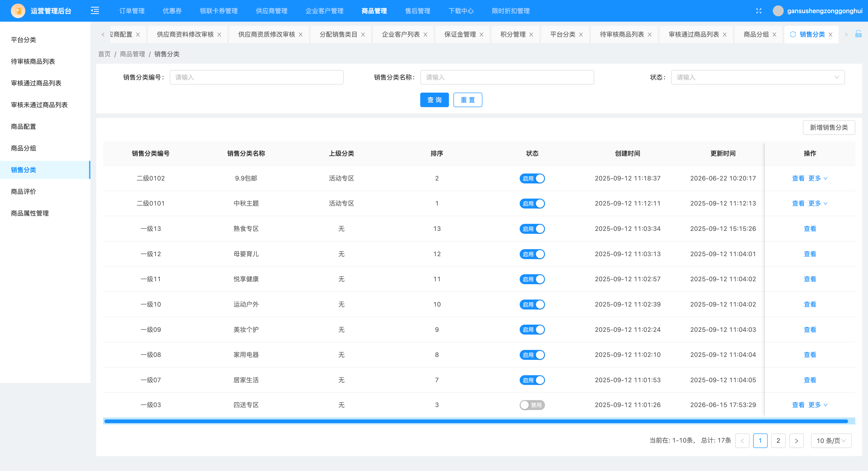The height and width of the screenshot is (471, 868).
Task: Close the 审核通过商品列表 tab
Action: pos(724,35)
